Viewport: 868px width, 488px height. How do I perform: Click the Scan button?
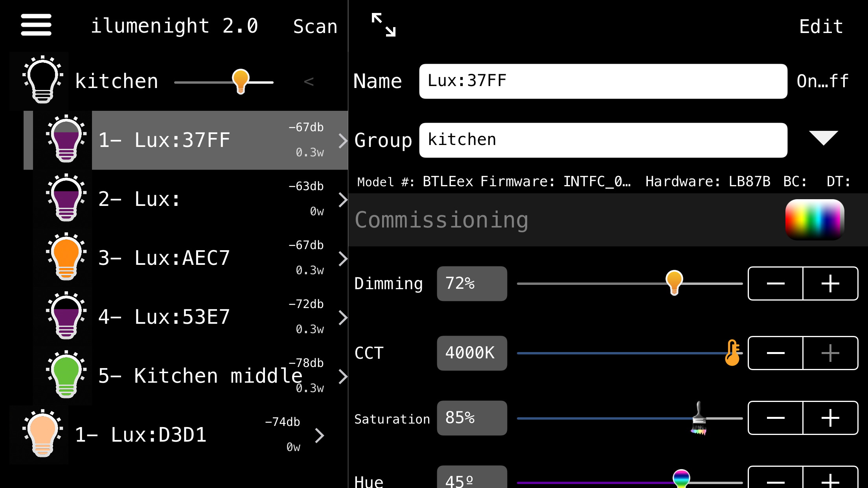click(315, 27)
